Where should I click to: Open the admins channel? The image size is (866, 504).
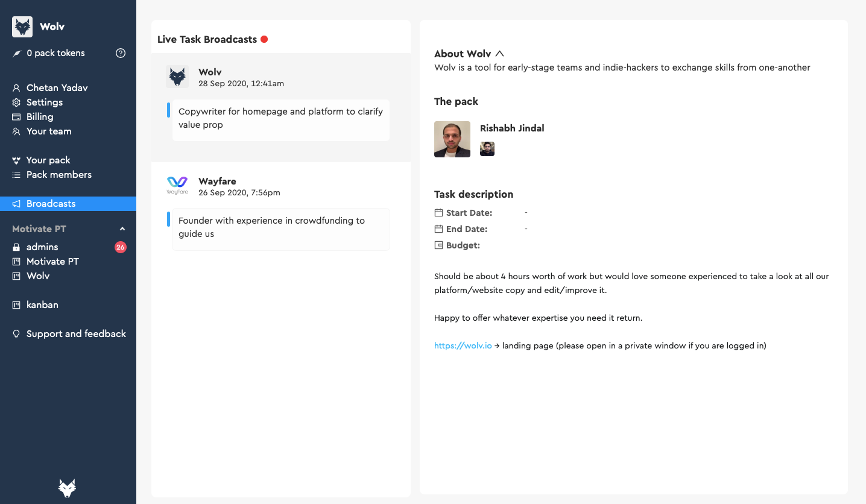42,247
